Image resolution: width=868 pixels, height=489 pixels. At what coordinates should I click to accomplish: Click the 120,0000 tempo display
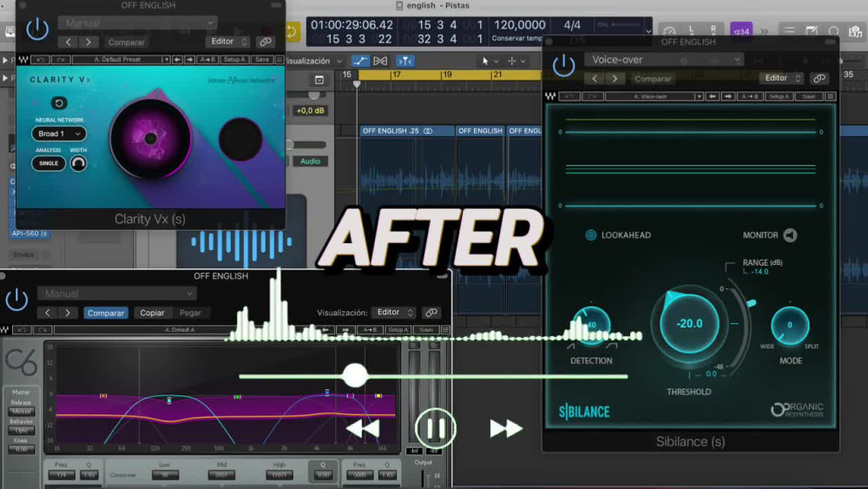coord(519,25)
